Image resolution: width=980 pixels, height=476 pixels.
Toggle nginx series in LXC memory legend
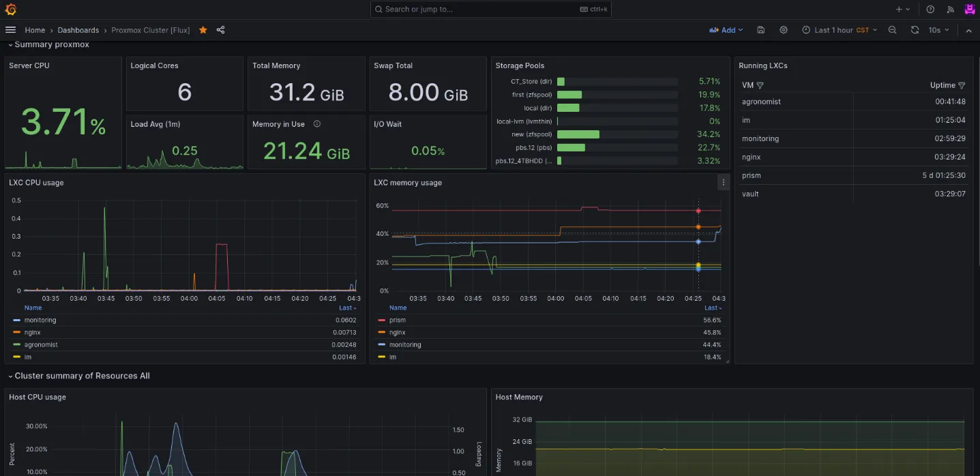pos(398,333)
